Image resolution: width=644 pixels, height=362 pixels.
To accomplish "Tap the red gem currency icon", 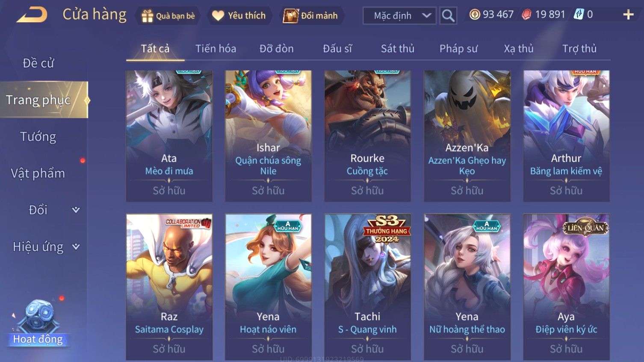I will 526,15.
